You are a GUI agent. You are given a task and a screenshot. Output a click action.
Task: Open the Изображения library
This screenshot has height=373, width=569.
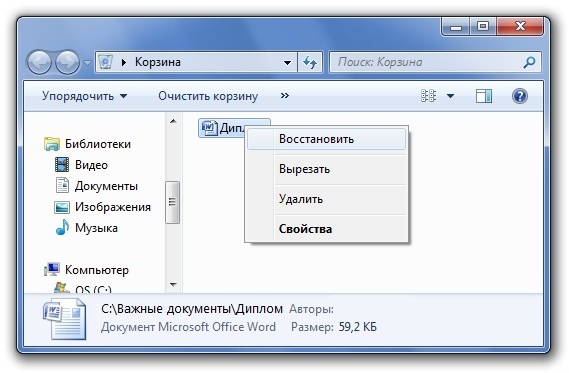pyautogui.click(x=113, y=207)
